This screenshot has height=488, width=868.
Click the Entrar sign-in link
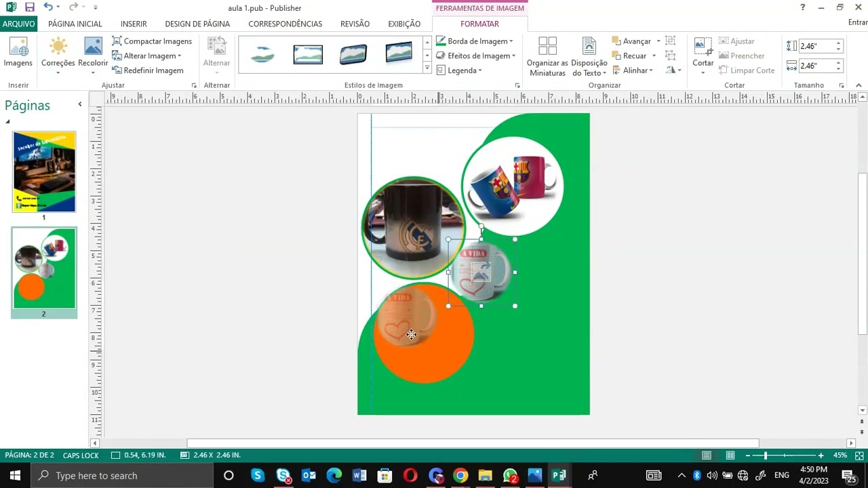click(x=857, y=22)
